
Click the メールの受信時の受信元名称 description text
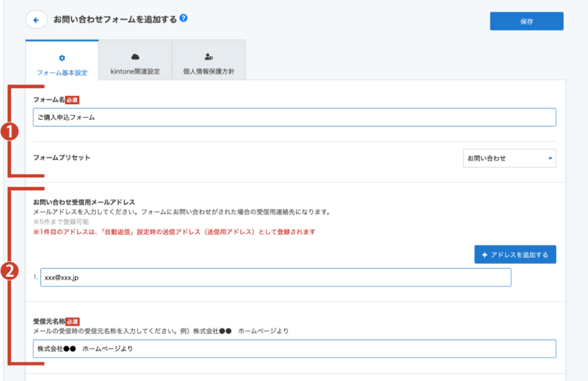[161, 331]
